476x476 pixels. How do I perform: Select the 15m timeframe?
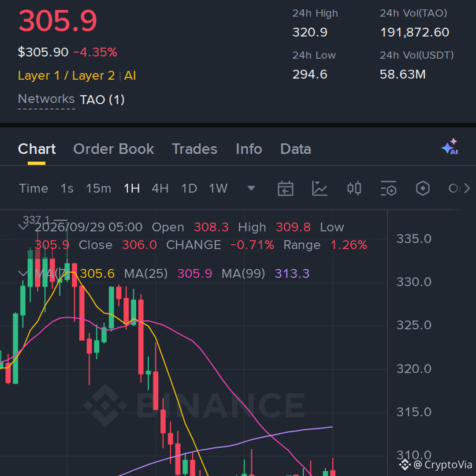[x=98, y=189]
